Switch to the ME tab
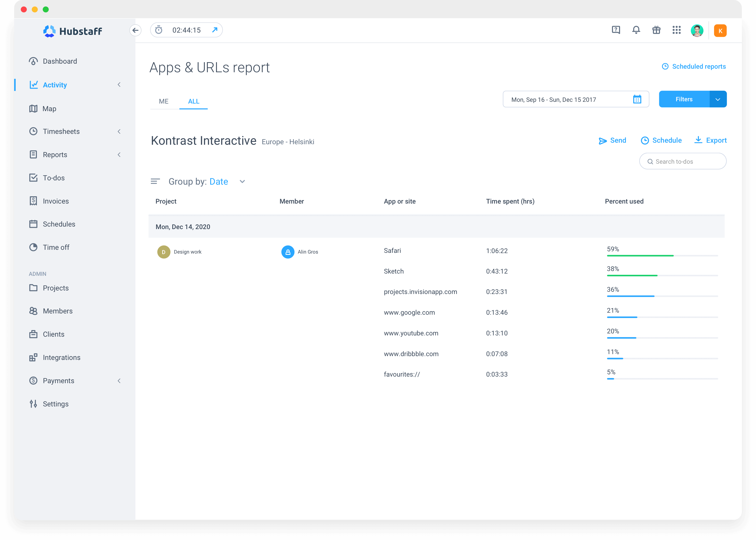The height and width of the screenshot is (540, 756). click(164, 101)
